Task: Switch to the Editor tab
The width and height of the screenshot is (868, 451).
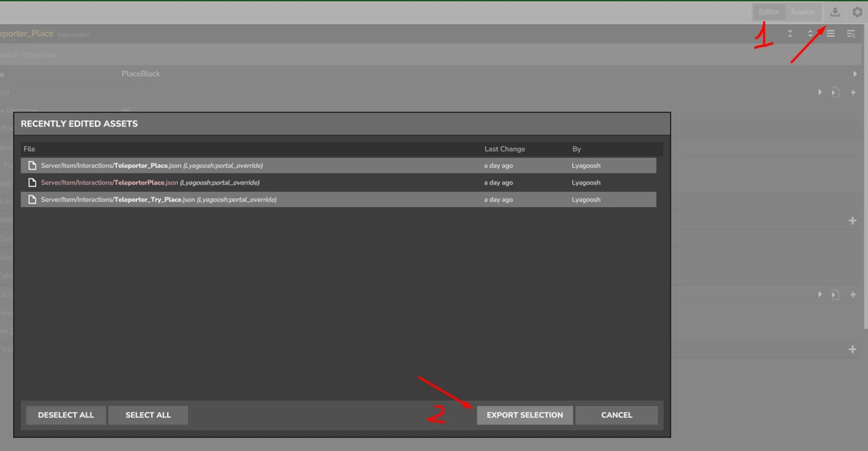Action: coord(769,12)
